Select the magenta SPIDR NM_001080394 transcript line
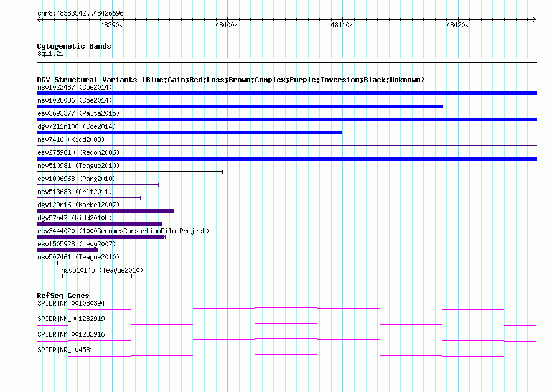Image resolution: width=554 pixels, height=392 pixels. [x=286, y=309]
